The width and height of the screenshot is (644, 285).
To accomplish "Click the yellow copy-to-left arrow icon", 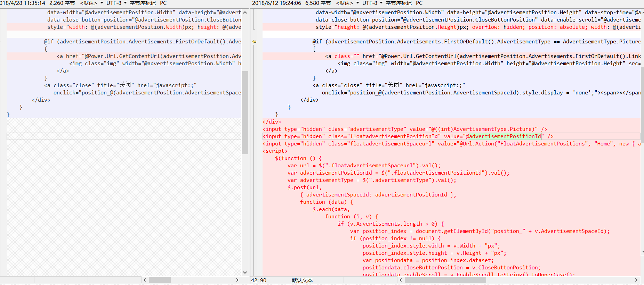I will pos(254,42).
